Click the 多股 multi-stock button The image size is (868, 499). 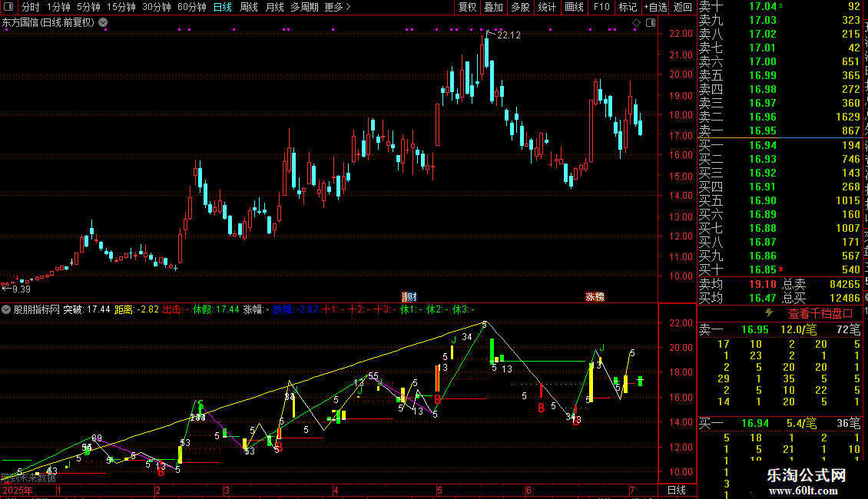pos(520,7)
